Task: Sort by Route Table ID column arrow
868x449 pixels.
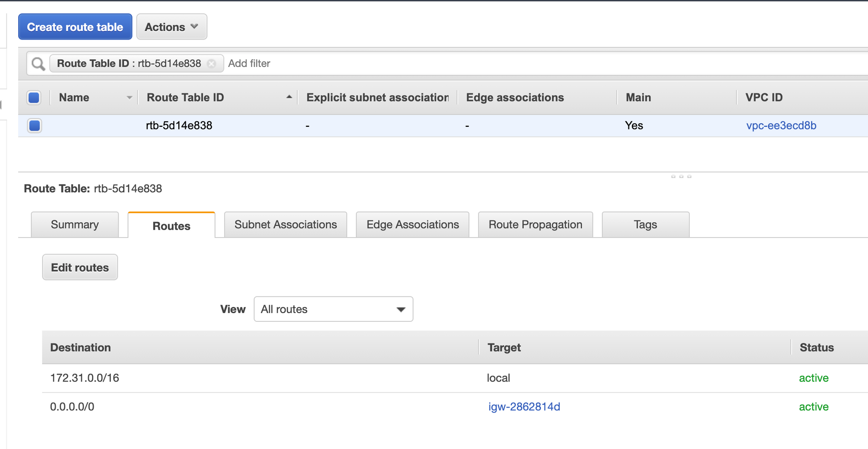Action: 289,97
